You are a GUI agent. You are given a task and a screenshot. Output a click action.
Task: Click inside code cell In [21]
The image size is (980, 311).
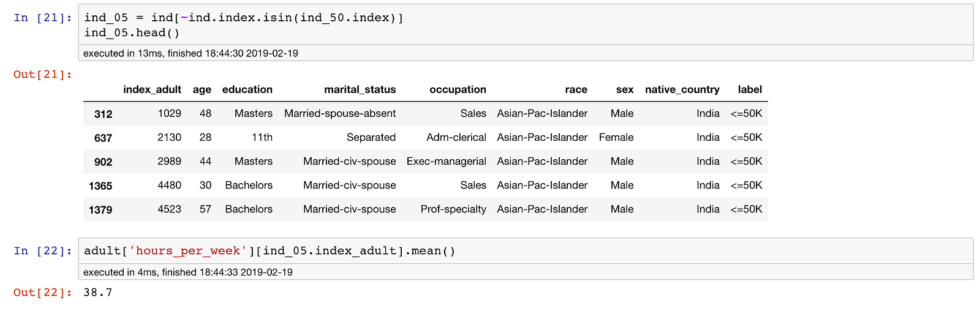pos(526,25)
